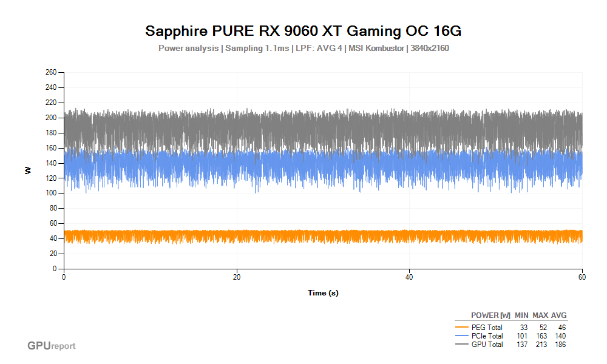The image size is (607, 364).
Task: Click the y-axis tick label 260
Action: coord(51,72)
